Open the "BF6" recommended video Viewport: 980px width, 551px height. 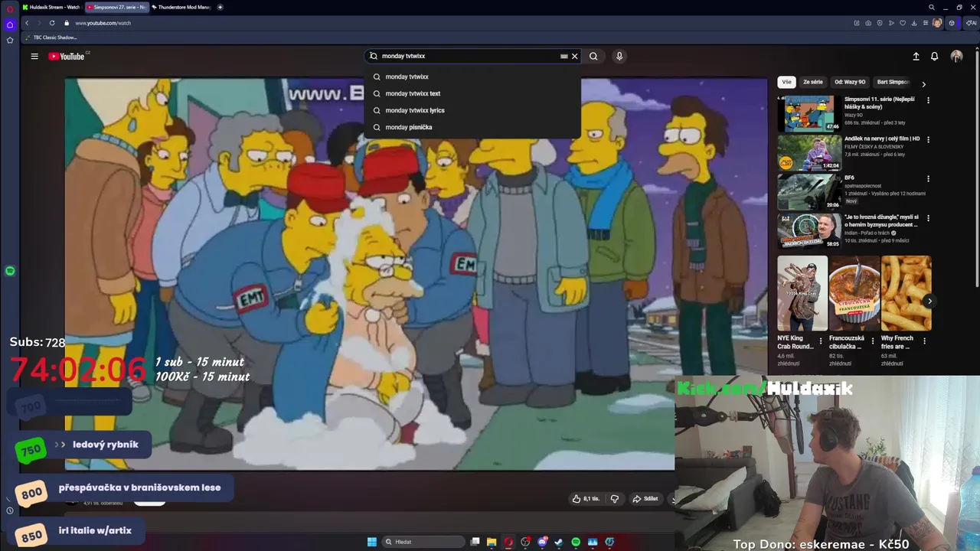[x=809, y=192]
